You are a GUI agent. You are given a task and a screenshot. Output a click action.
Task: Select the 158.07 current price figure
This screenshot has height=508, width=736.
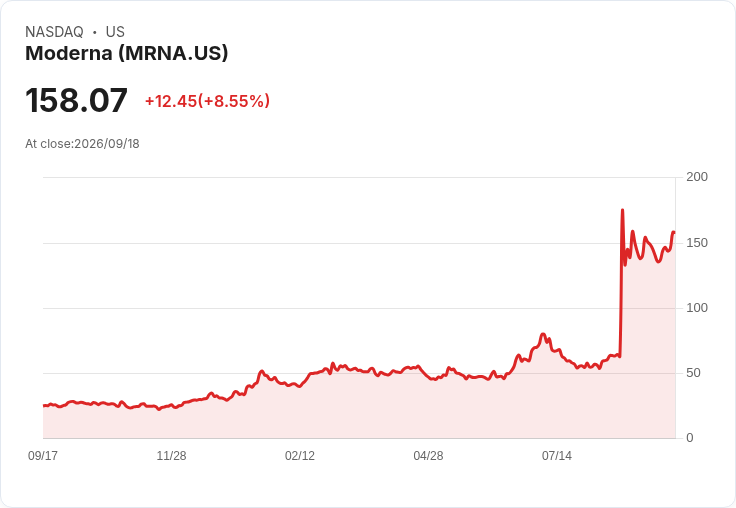[76, 100]
